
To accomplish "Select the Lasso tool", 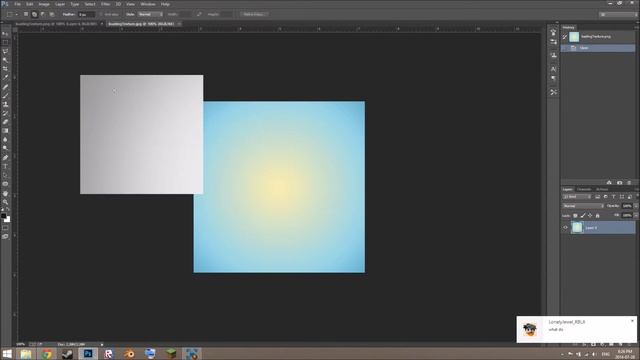I will coord(5,51).
